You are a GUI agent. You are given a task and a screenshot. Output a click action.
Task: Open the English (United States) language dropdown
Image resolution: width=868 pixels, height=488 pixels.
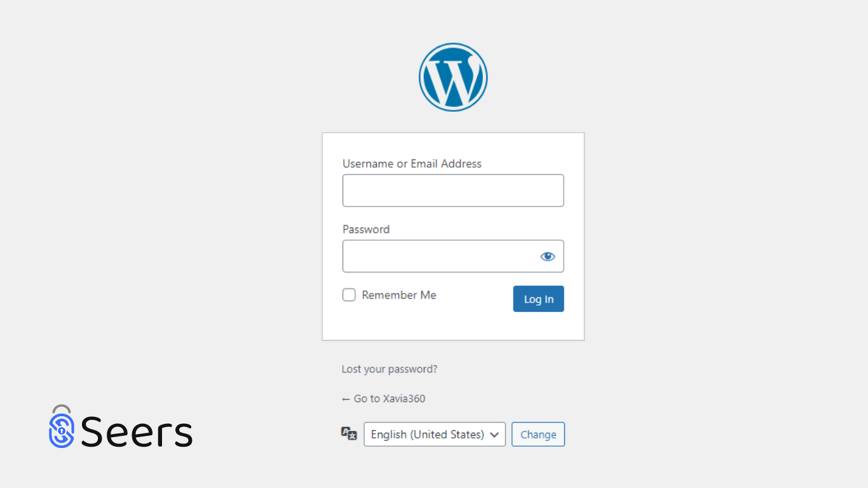click(435, 434)
